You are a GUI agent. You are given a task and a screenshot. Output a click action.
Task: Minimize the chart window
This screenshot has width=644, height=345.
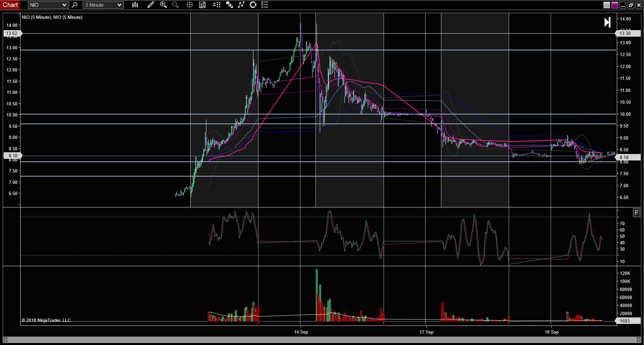coord(623,5)
